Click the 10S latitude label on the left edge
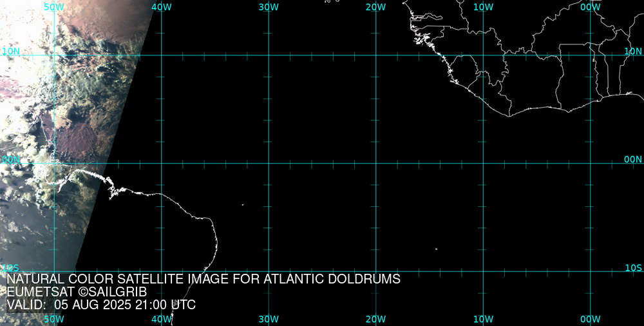 coord(11,267)
